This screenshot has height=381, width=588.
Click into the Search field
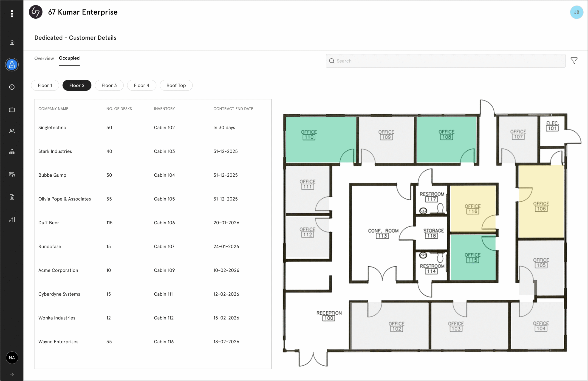pyautogui.click(x=445, y=61)
